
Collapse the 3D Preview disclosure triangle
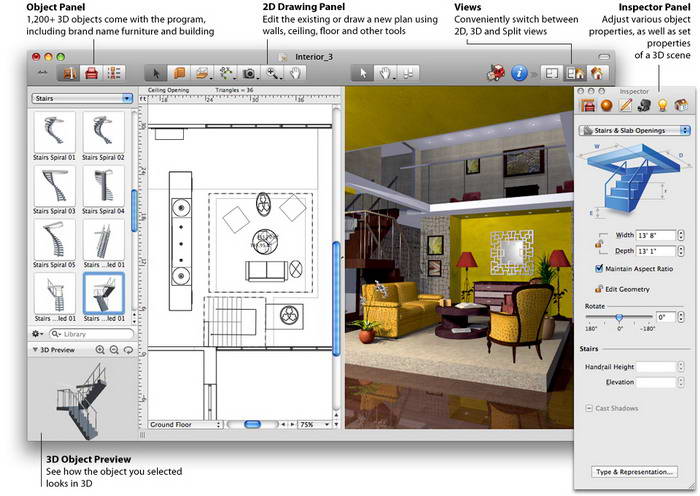coord(35,350)
